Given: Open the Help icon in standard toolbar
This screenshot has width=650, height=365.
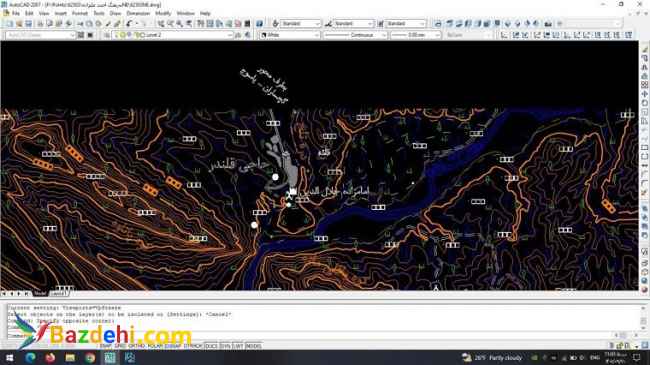Looking at the screenshot, I should pos(260,24).
